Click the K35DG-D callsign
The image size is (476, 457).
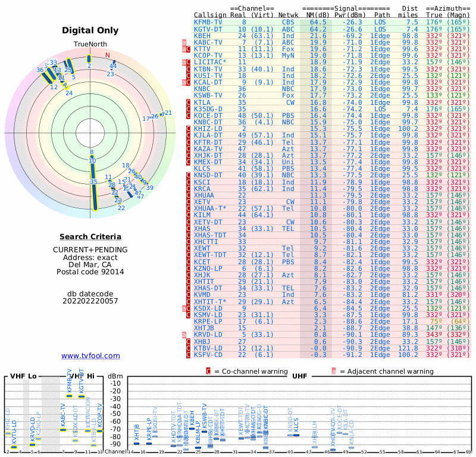pyautogui.click(x=208, y=109)
